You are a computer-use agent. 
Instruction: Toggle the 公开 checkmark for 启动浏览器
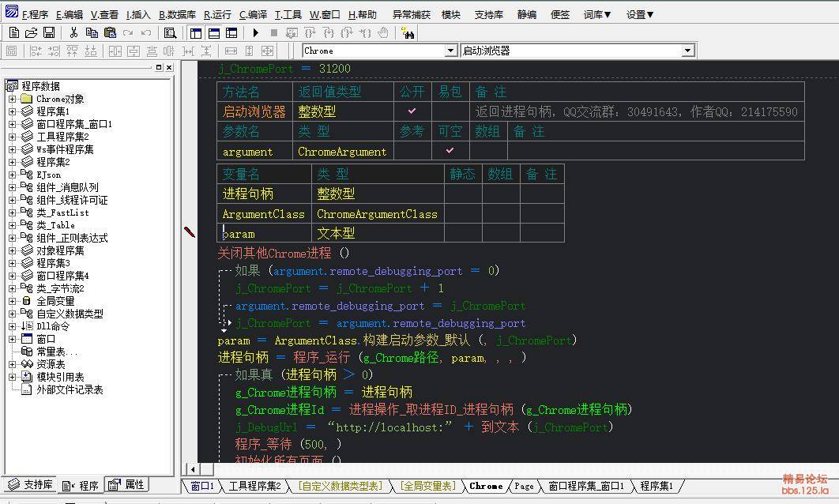coord(412,111)
